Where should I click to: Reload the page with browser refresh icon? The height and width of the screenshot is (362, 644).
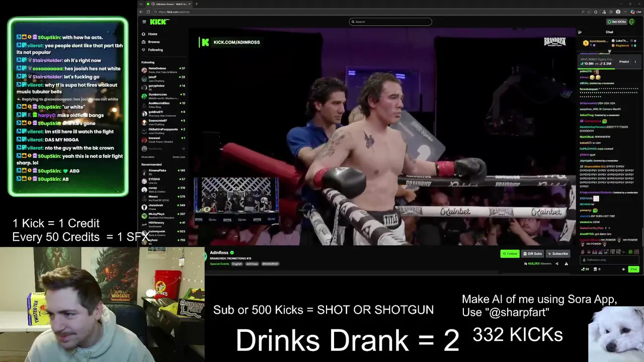pos(147,12)
